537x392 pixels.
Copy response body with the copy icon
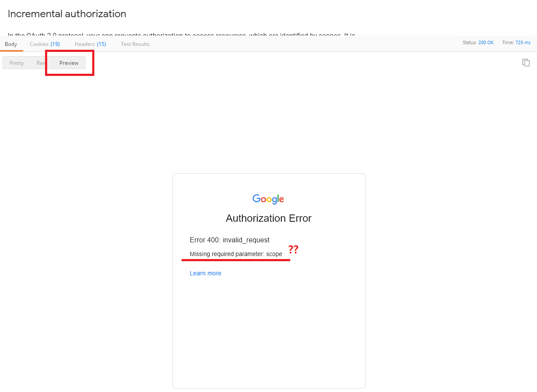pos(526,63)
